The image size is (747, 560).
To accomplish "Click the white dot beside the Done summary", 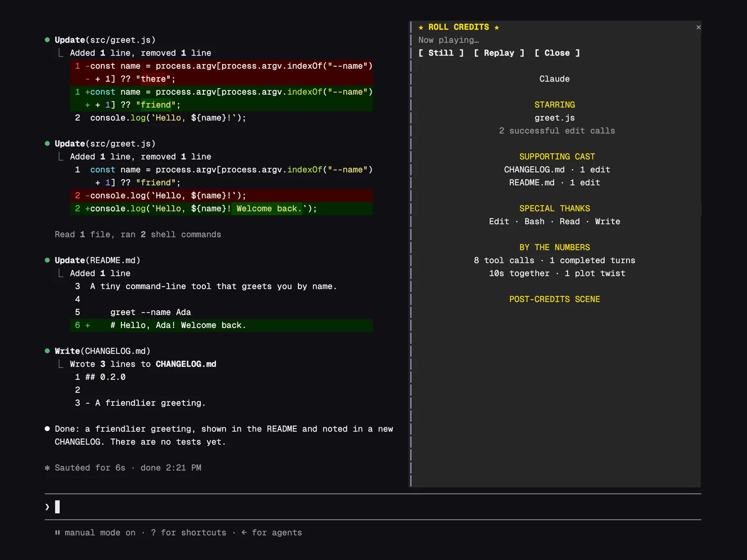I will [47, 428].
